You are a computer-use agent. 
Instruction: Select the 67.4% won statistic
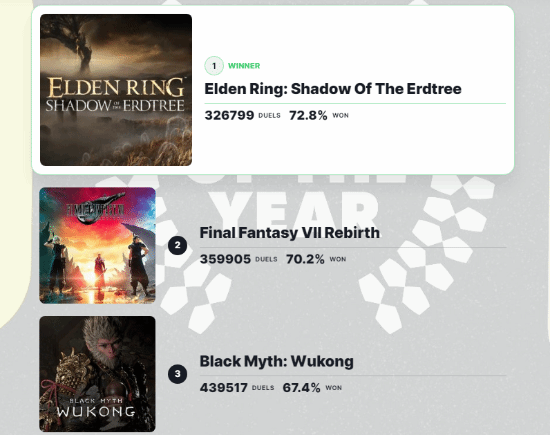(301, 388)
